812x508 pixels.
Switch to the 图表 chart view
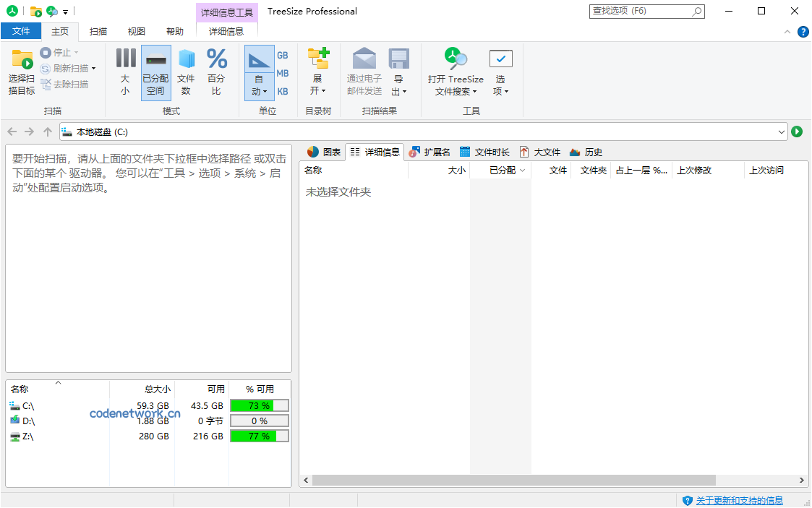(330, 152)
